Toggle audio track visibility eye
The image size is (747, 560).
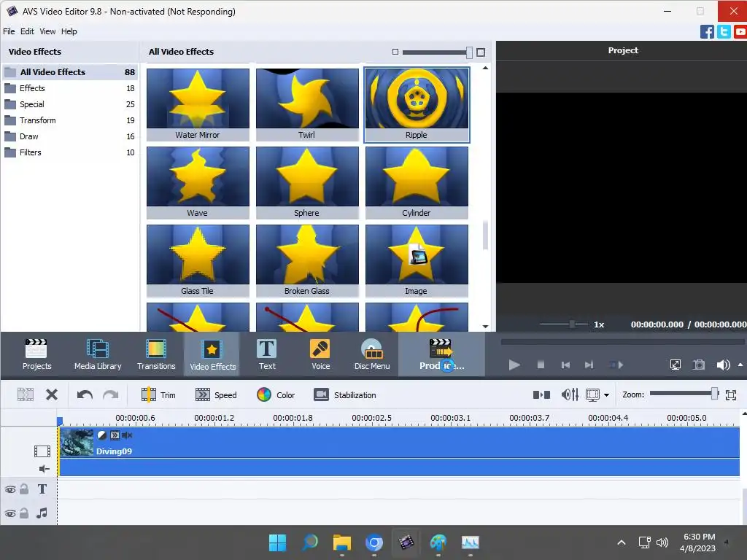point(10,514)
